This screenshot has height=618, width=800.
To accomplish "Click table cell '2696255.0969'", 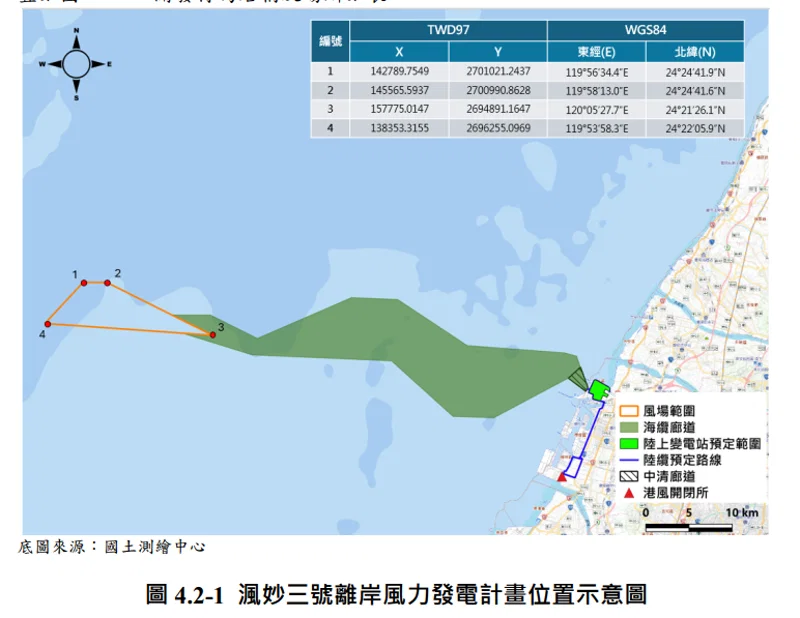I will coord(498,128).
